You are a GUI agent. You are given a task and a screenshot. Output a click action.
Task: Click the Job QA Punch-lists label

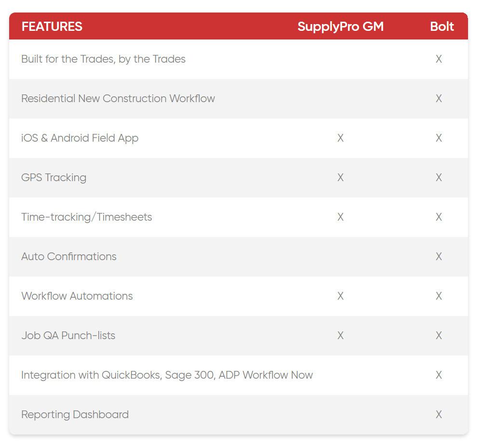(68, 336)
